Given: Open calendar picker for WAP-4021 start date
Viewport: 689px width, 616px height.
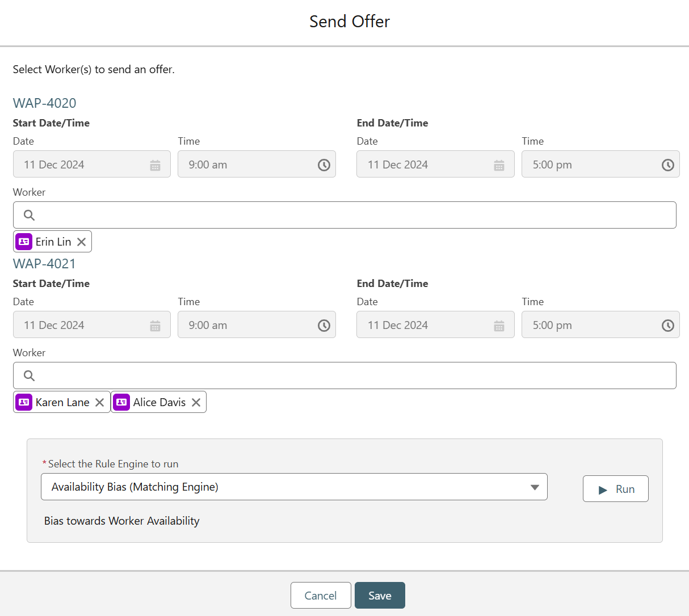Looking at the screenshot, I should 155,325.
